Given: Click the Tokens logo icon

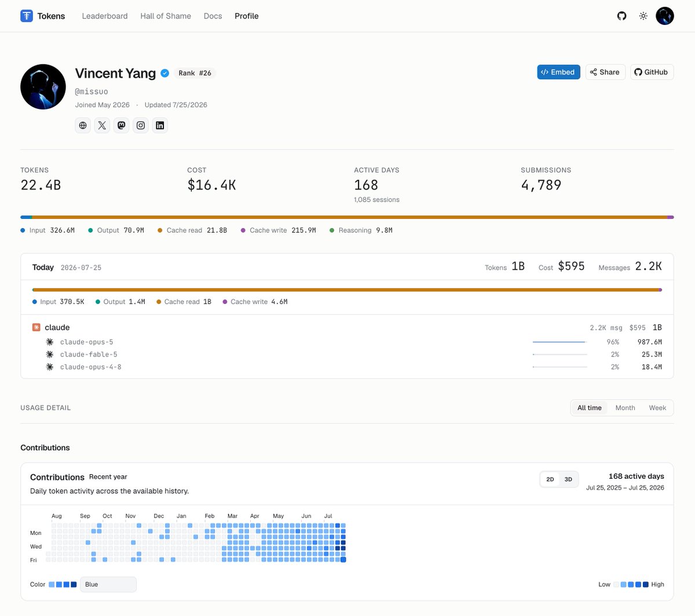Looking at the screenshot, I should (27, 16).
